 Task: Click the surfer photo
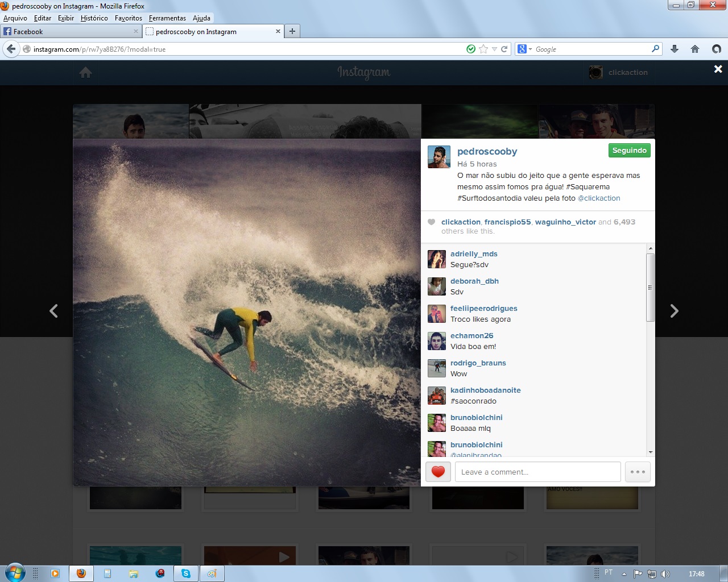point(247,313)
